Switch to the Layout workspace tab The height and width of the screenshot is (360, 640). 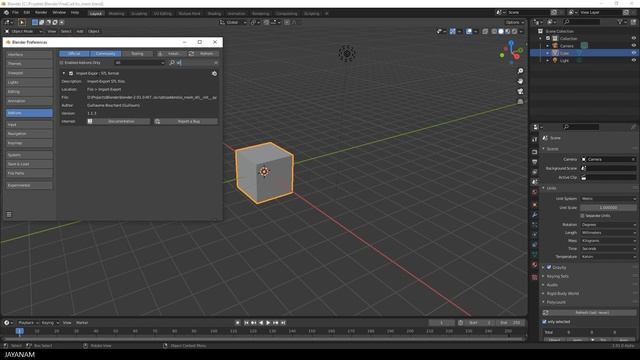click(96, 13)
